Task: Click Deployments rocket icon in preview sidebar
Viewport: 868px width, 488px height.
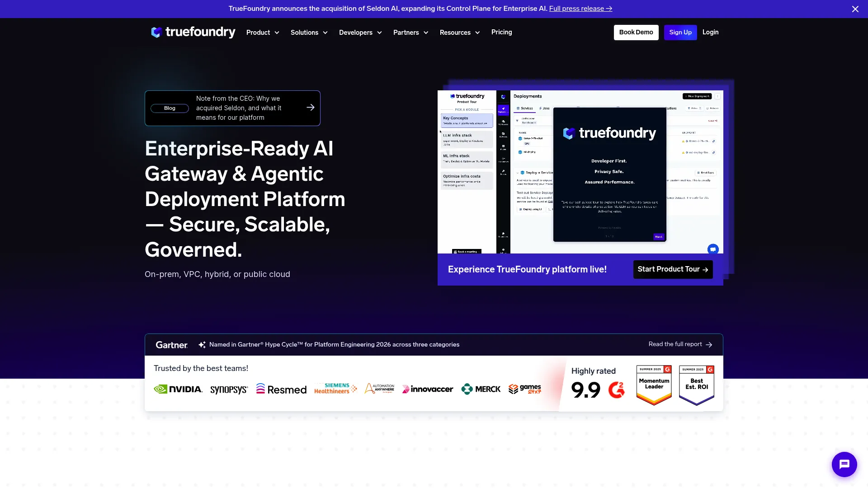Action: pyautogui.click(x=503, y=109)
